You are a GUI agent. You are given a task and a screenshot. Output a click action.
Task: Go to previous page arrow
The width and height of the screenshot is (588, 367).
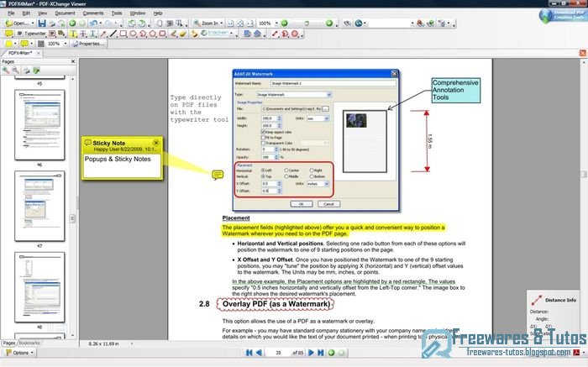[x=259, y=353]
